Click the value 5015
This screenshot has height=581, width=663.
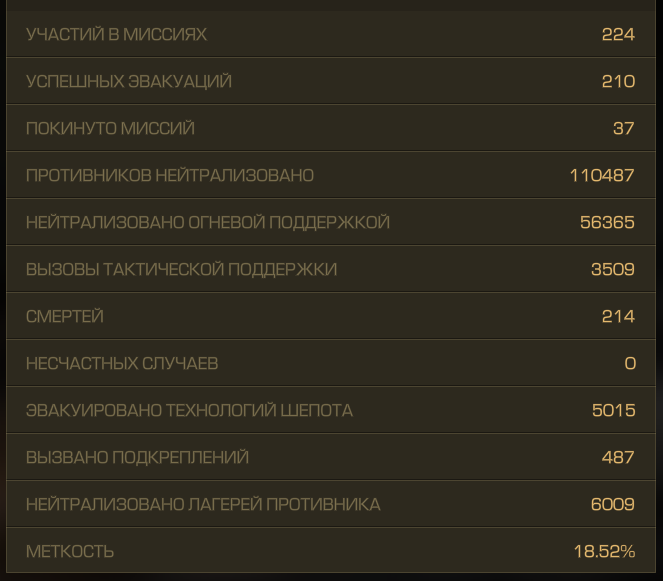(613, 410)
